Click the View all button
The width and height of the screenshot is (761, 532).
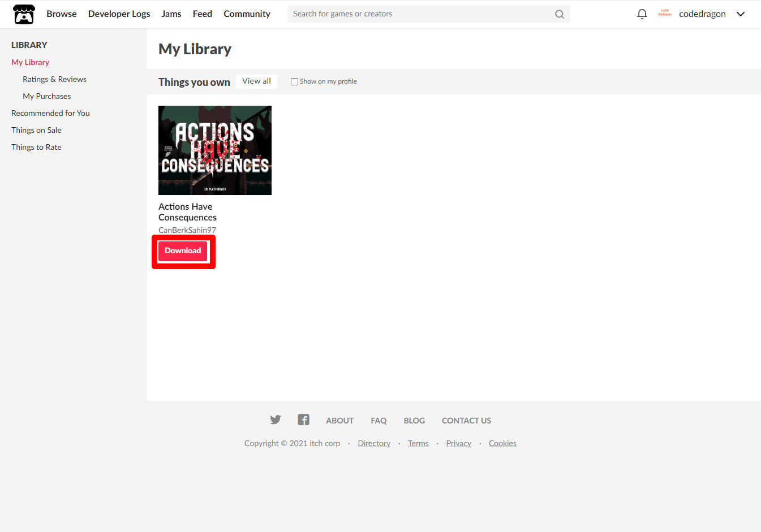pyautogui.click(x=256, y=81)
